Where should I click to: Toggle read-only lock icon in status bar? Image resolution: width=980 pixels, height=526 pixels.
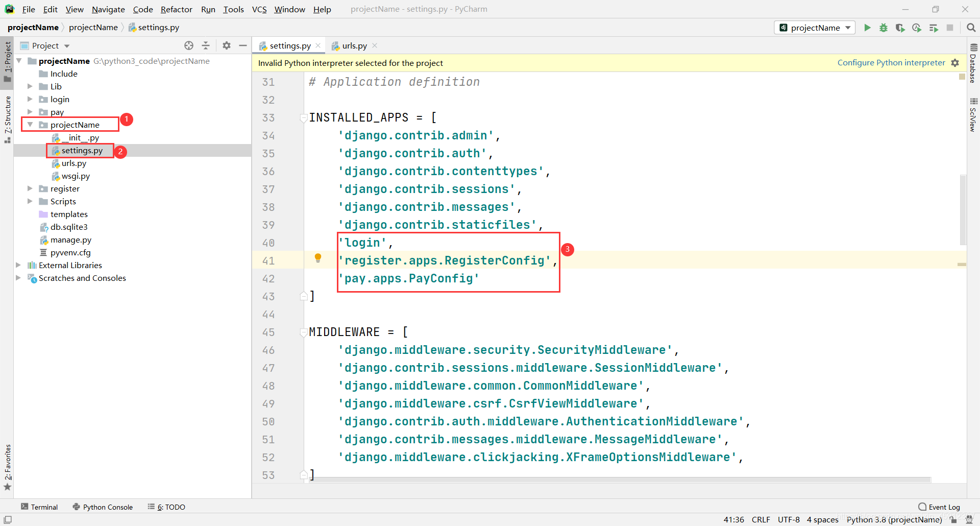pos(953,519)
